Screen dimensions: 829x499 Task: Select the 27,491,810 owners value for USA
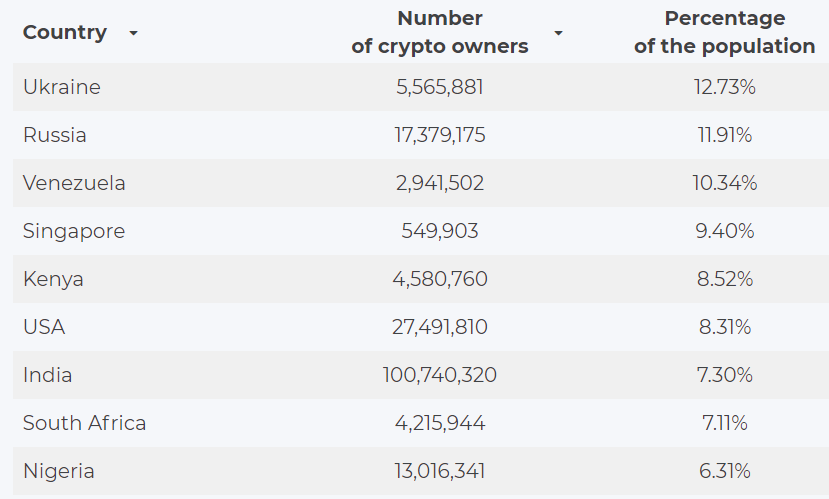(440, 327)
